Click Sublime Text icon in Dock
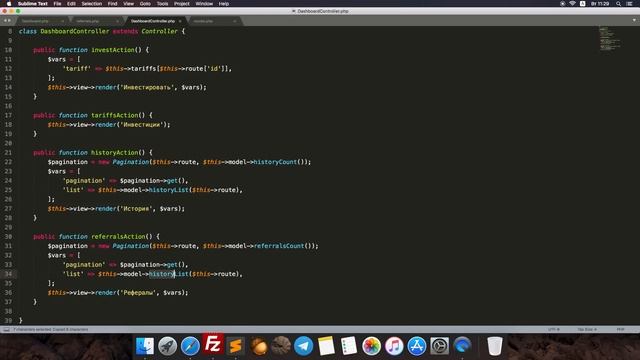Viewport: 640px width, 360px height. coord(236,346)
